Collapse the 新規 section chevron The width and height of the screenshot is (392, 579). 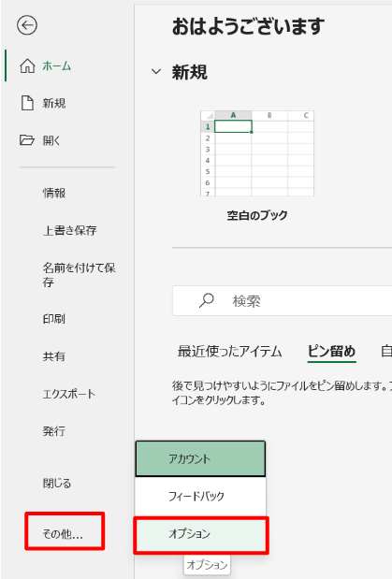pos(156,72)
